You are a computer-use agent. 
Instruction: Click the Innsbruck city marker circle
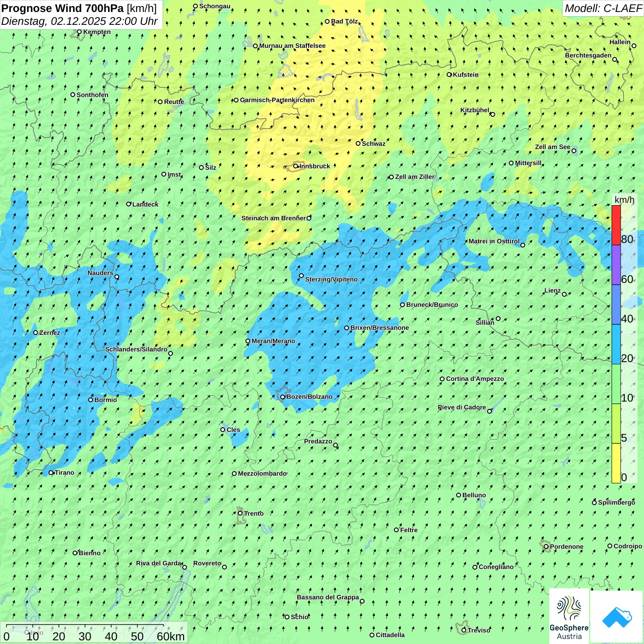point(296,167)
